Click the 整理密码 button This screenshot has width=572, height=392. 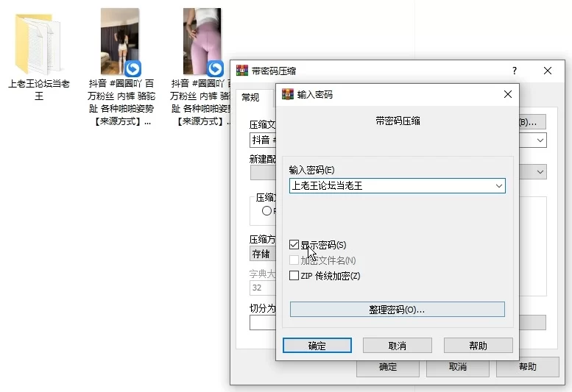pos(397,310)
